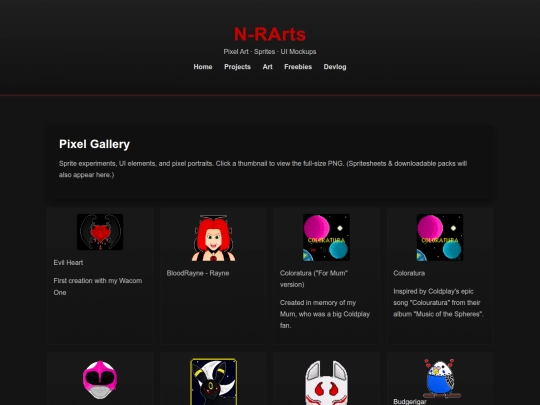Click 'First creation with my Wacom One' text
This screenshot has width=540, height=405.
click(98, 287)
